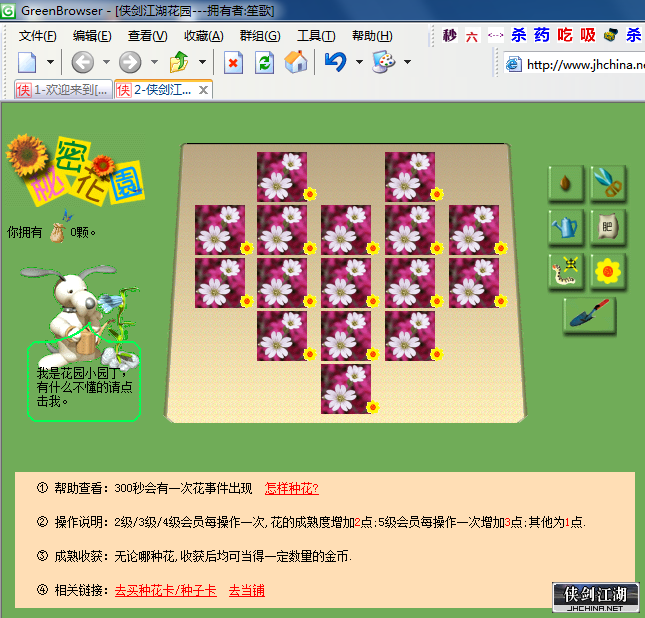
Task: Click the yellow flower tool button
Action: (x=608, y=272)
